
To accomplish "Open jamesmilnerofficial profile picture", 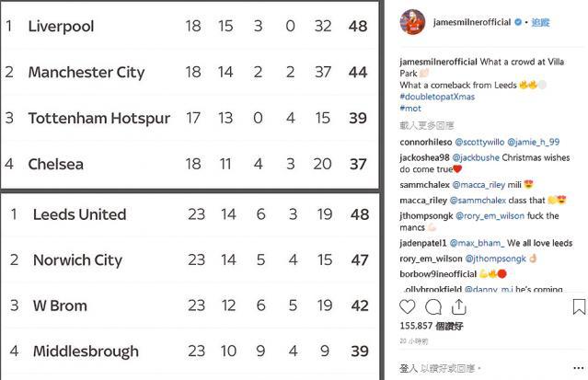I will [412, 22].
